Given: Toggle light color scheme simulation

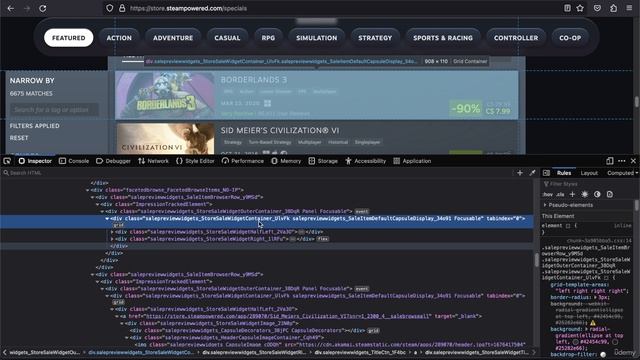Looking at the screenshot, I should (584, 194).
